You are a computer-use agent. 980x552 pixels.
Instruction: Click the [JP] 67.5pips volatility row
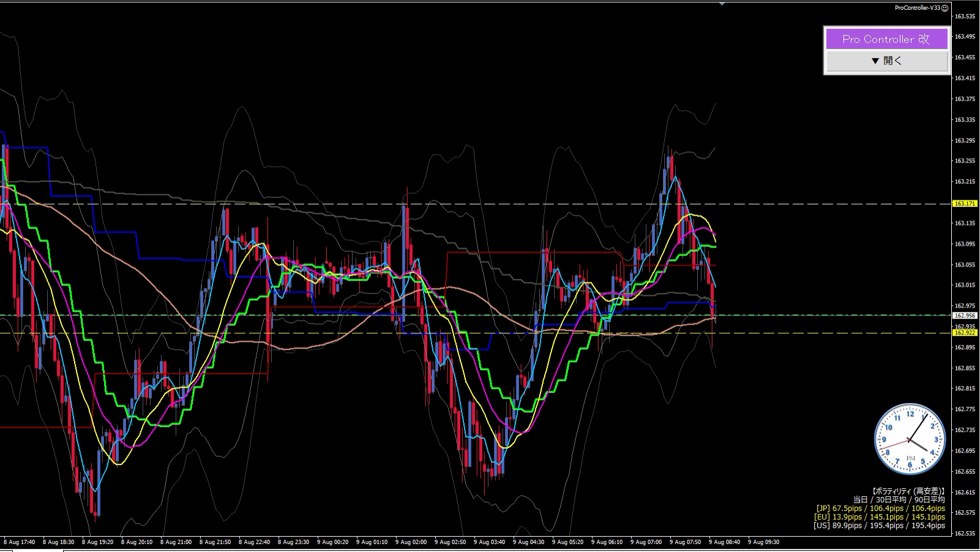point(880,509)
